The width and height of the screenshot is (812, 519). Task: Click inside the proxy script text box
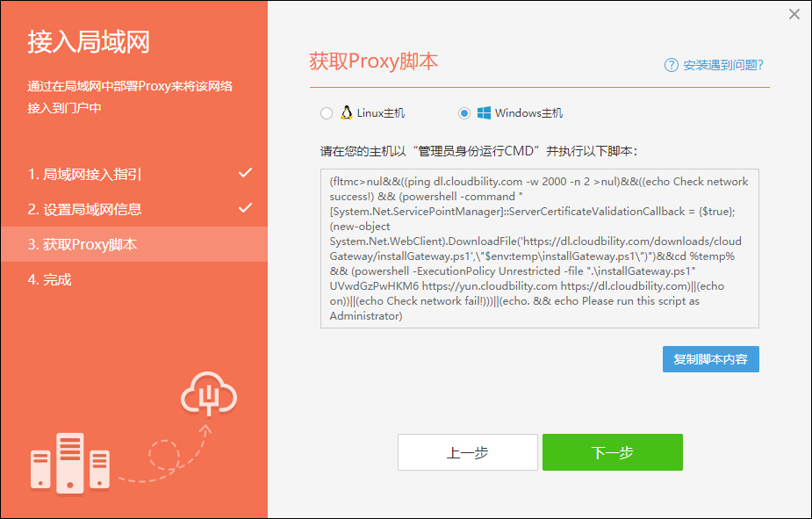[540, 249]
